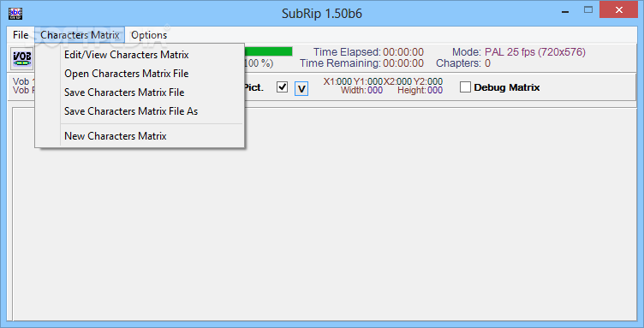Select Edit/View Characters Matrix
This screenshot has height=328, width=644.
(x=140, y=55)
